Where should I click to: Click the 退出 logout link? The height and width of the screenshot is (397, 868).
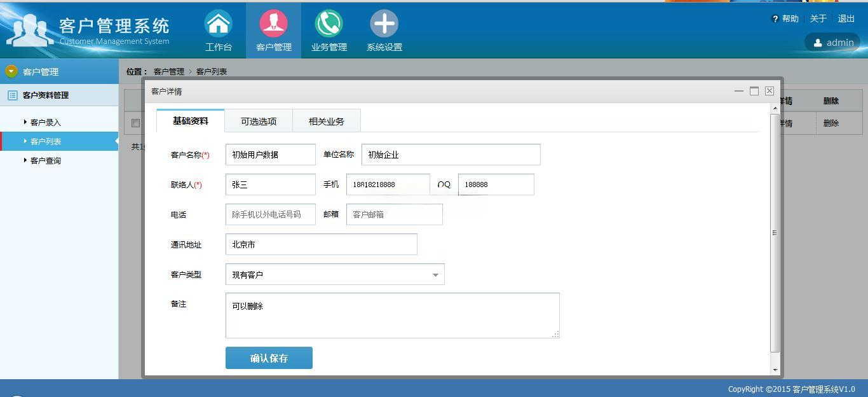click(846, 18)
